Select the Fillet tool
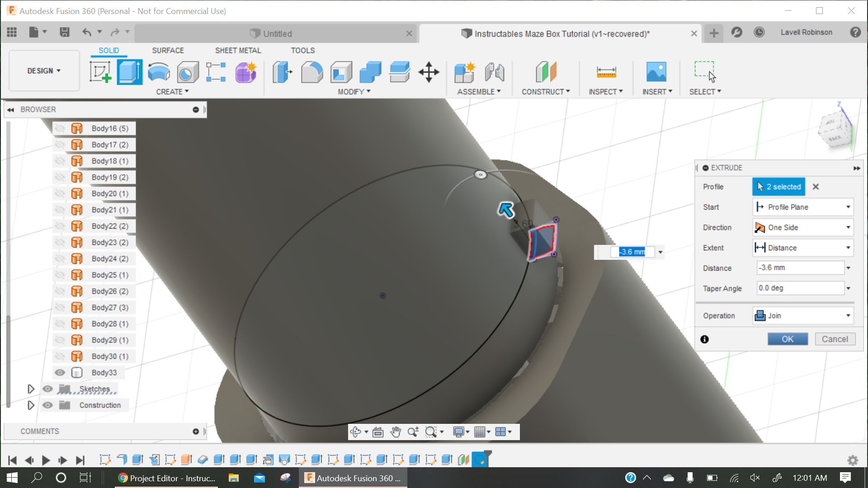 point(312,72)
